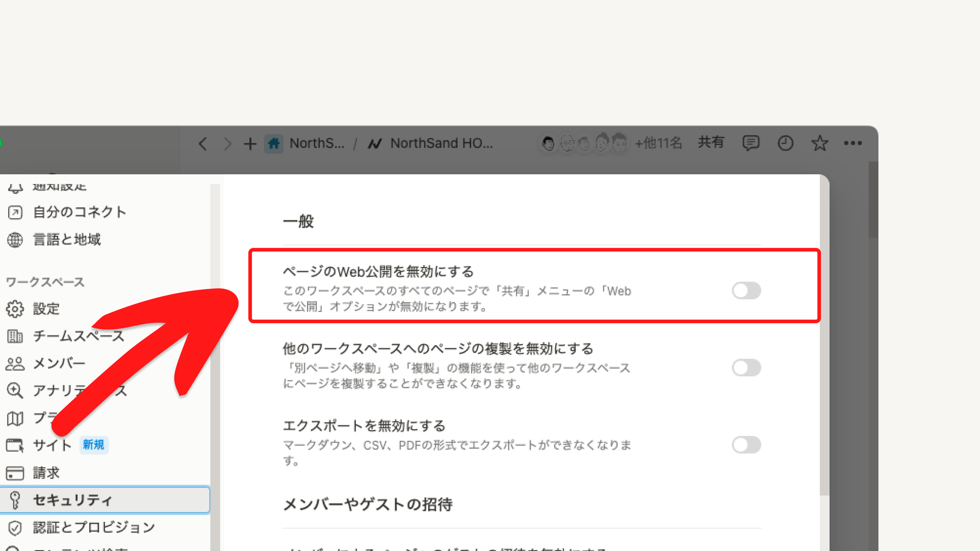Open メンバー settings section
This screenshot has width=980, height=551.
pos(59,363)
